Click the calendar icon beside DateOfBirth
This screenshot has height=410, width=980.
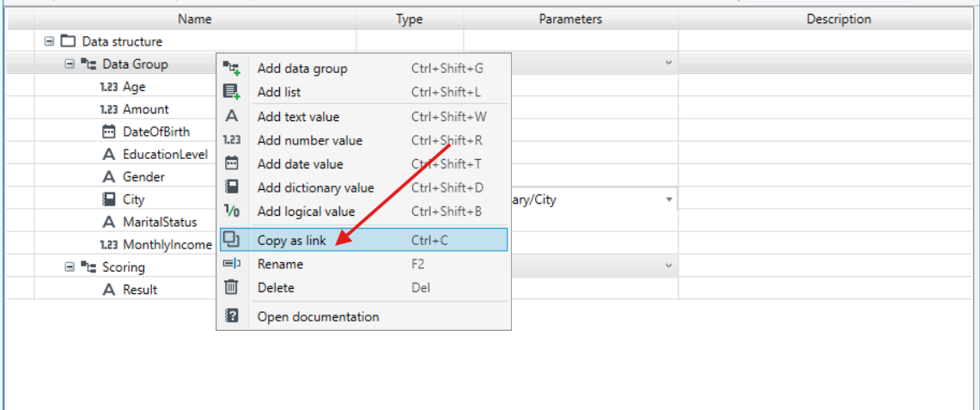pos(109,132)
